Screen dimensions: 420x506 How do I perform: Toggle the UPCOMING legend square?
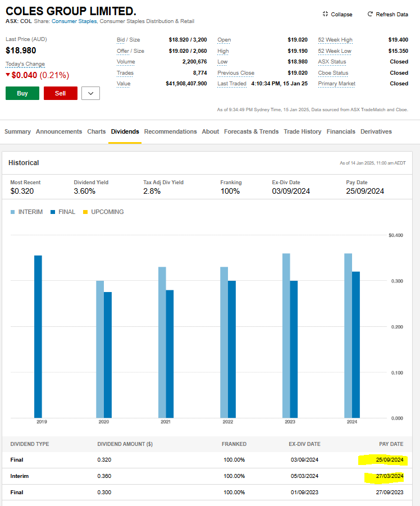(x=85, y=212)
